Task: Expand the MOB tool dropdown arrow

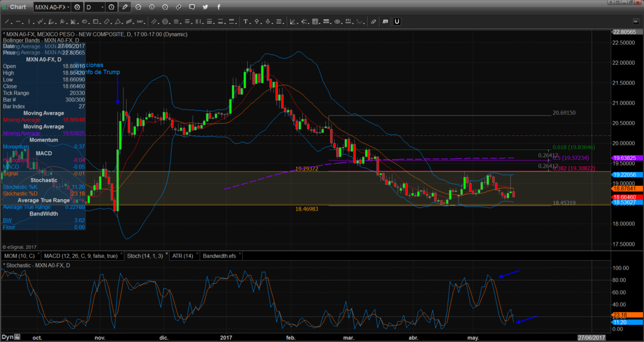Action: (x=331, y=23)
